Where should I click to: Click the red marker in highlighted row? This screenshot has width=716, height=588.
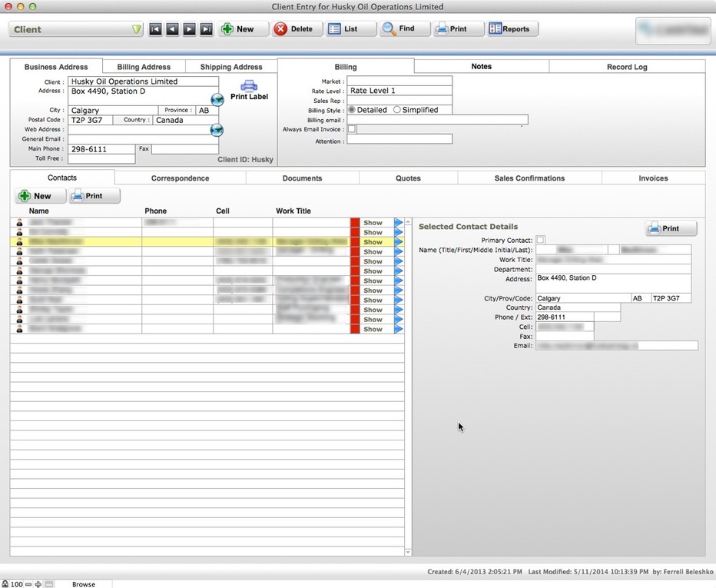click(x=355, y=241)
